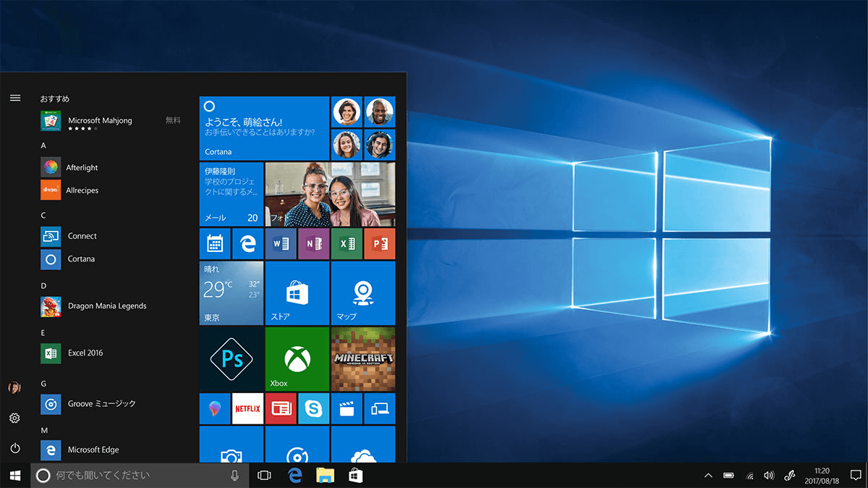
Task: Click the Windows Start button
Action: [x=15, y=476]
